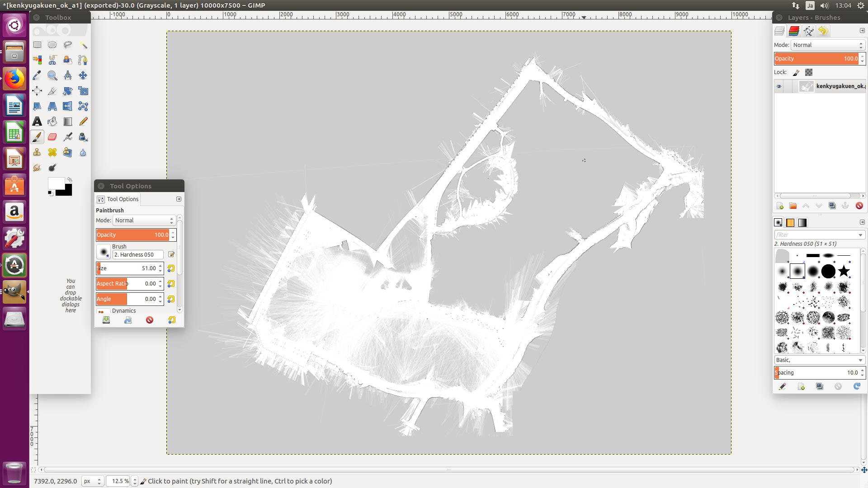Delete the current brush using the red icon

click(x=839, y=387)
